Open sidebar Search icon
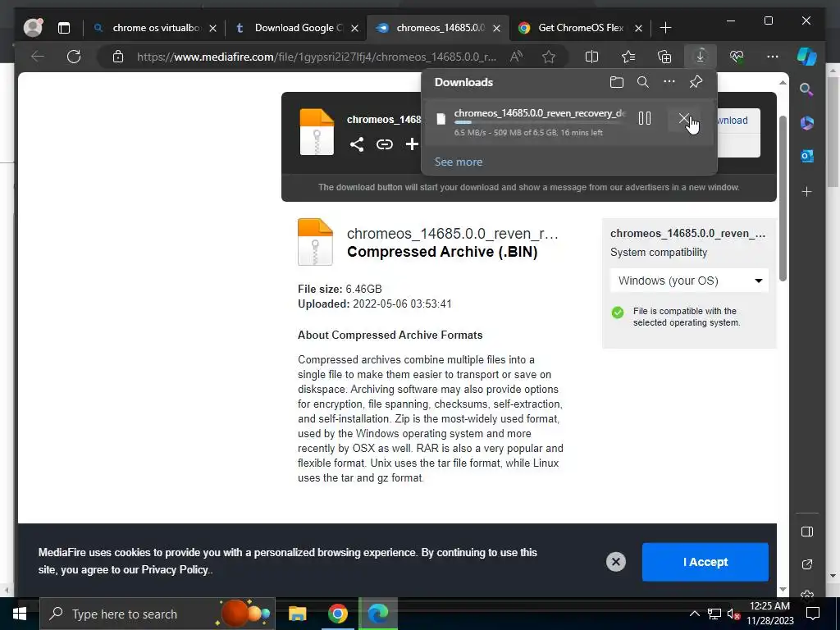Viewport: 840px width, 630px height. click(x=807, y=89)
